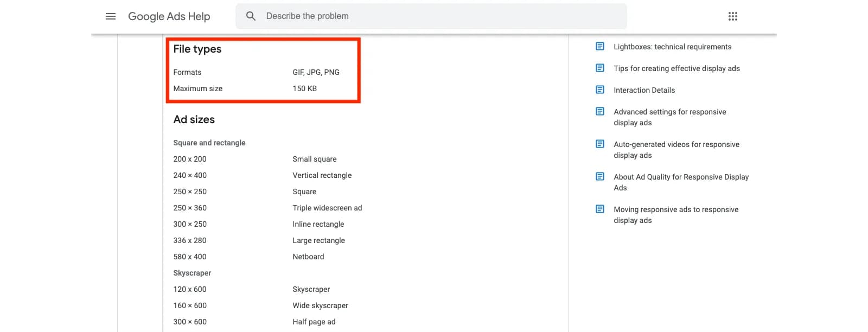868x332 pixels.
Task: Click article icon beside Auto-generated videos link
Action: 600,144
